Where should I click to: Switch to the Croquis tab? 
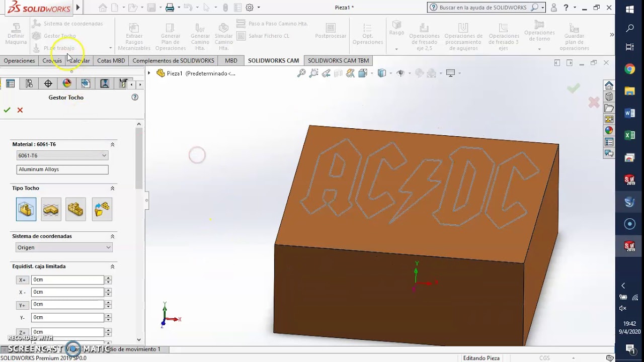pyautogui.click(x=52, y=60)
